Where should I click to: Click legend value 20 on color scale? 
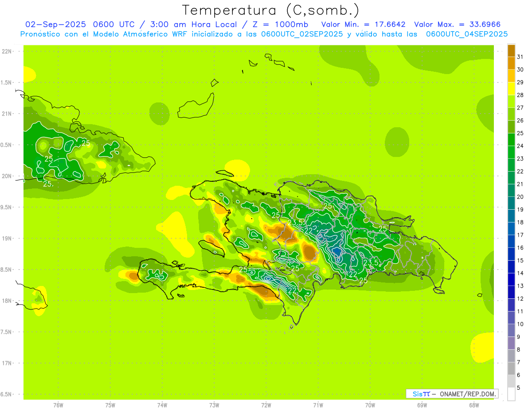click(520, 197)
